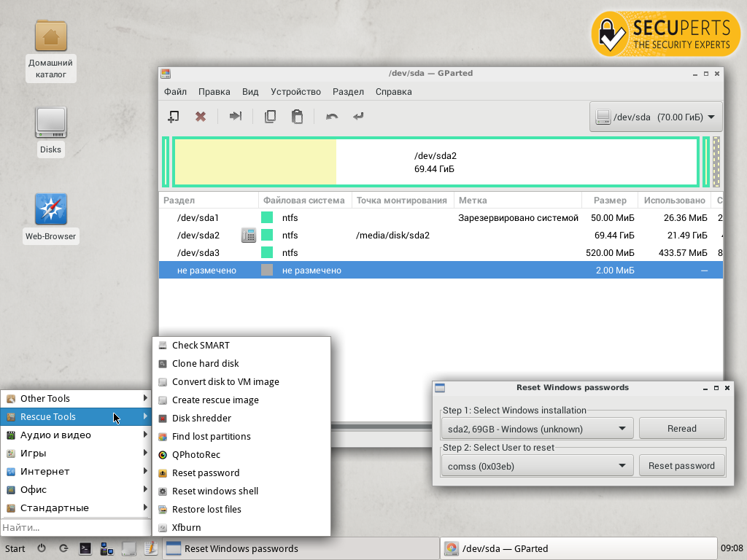This screenshot has width=747, height=560.
Task: Click the notepad with pencil taskbar icon
Action: [x=150, y=548]
